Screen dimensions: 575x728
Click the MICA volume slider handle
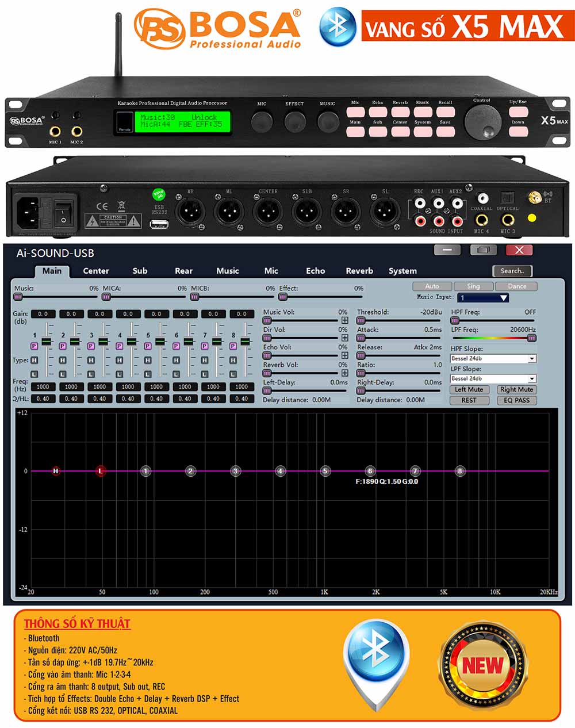[106, 297]
